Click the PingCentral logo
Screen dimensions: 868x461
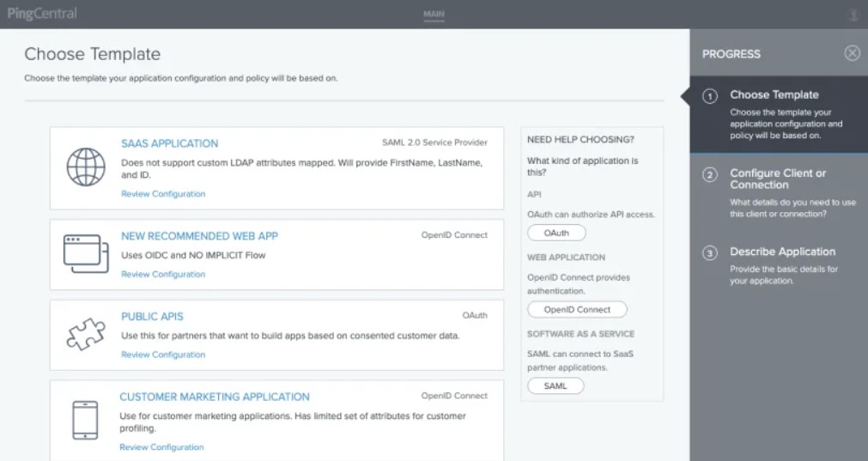42,14
